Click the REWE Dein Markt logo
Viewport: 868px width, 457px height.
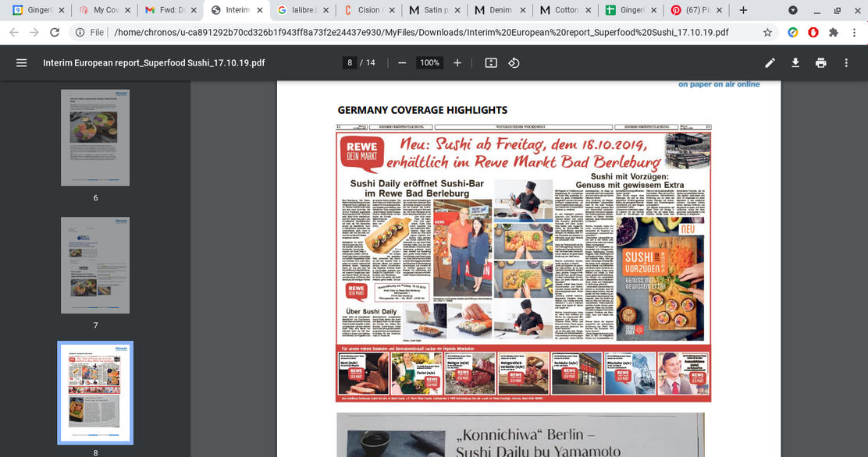click(361, 153)
